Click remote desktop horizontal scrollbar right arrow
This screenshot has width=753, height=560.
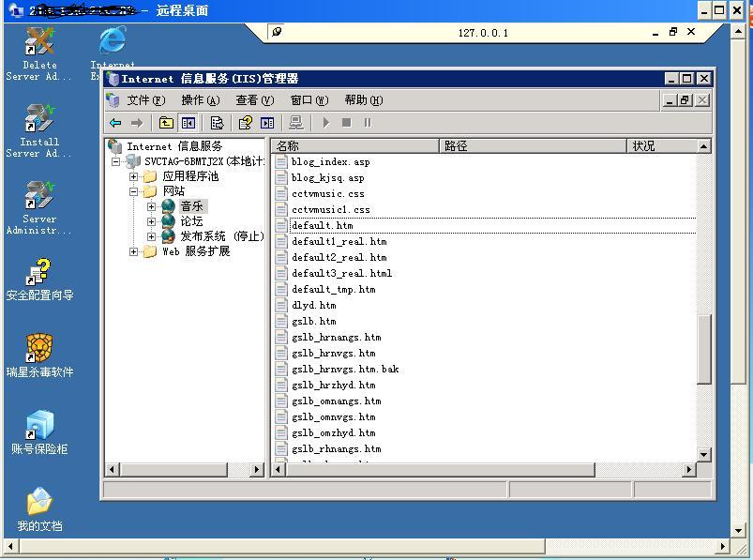point(723,546)
